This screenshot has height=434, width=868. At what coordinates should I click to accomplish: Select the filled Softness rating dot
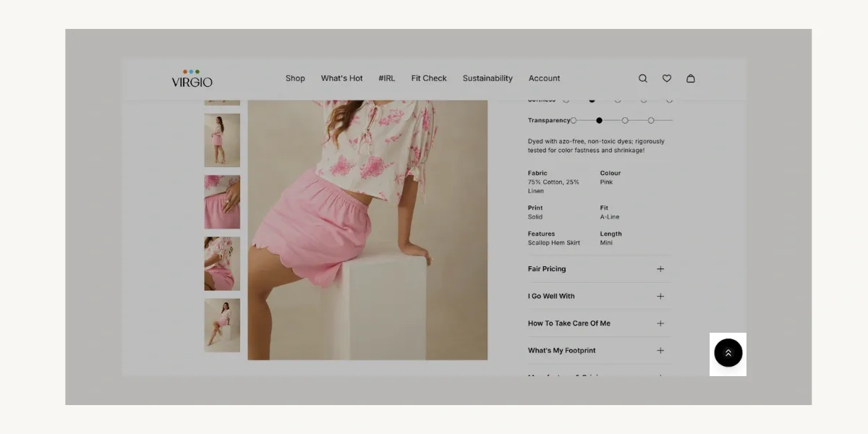point(590,100)
